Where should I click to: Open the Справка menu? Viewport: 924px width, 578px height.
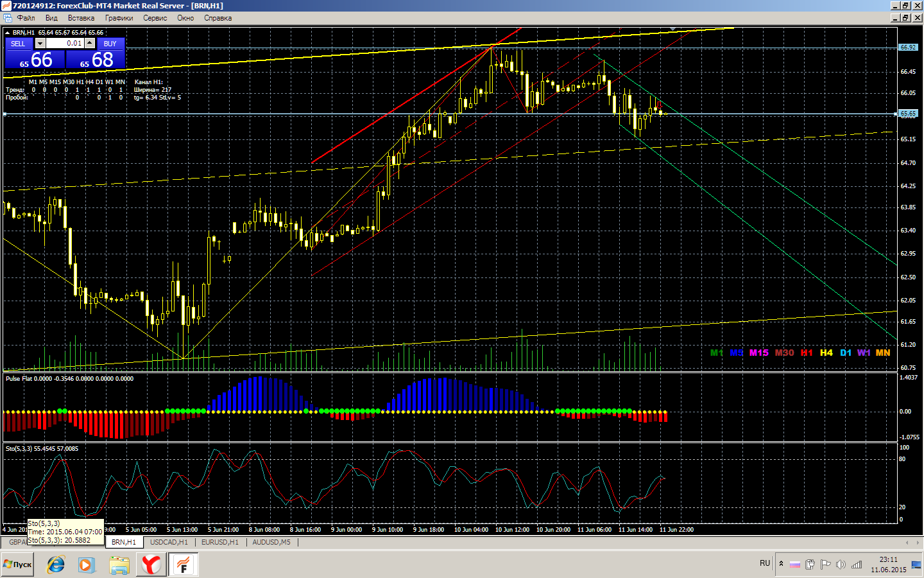tap(218, 18)
